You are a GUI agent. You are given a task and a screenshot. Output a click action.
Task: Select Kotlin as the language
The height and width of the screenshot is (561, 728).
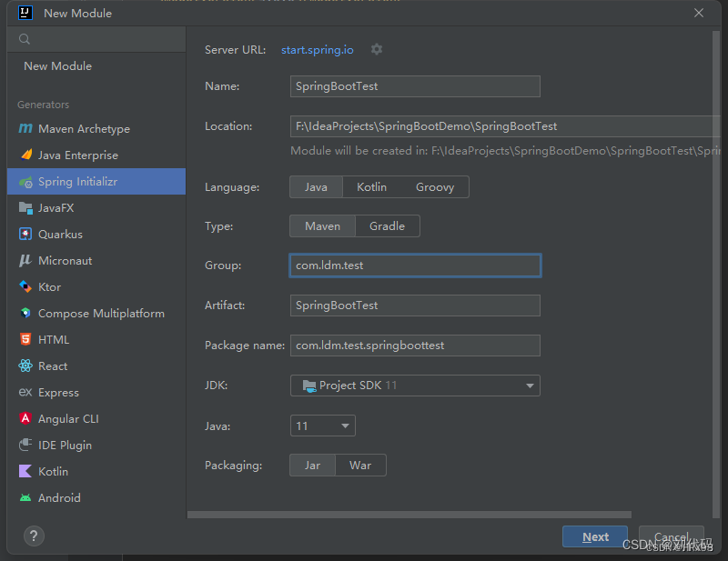click(x=371, y=187)
